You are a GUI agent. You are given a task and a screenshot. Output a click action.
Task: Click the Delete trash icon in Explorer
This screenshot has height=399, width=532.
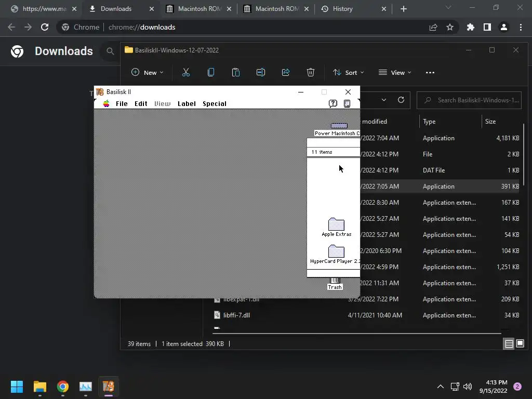[311, 72]
